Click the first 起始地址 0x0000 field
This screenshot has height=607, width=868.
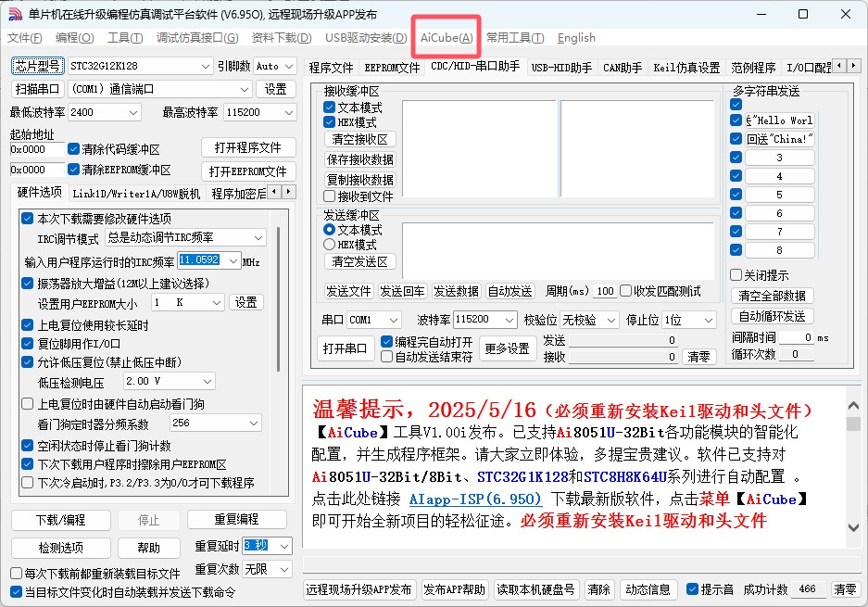click(x=37, y=149)
